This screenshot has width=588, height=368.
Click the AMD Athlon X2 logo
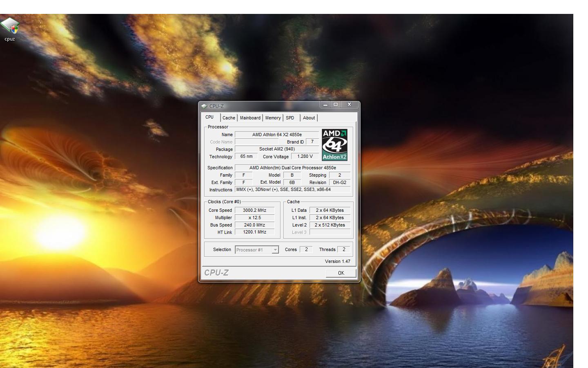[334, 145]
